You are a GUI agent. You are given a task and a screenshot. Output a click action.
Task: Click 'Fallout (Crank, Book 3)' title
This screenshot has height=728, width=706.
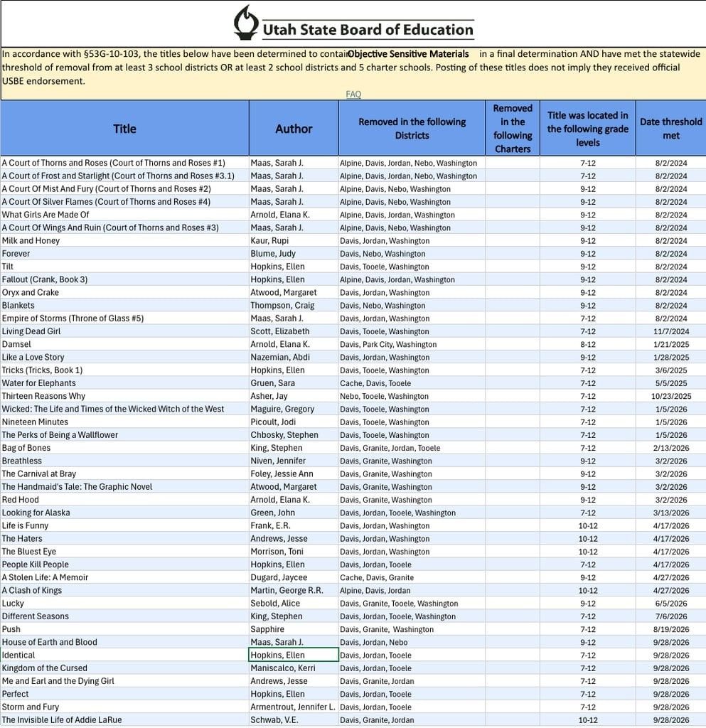[124, 280]
